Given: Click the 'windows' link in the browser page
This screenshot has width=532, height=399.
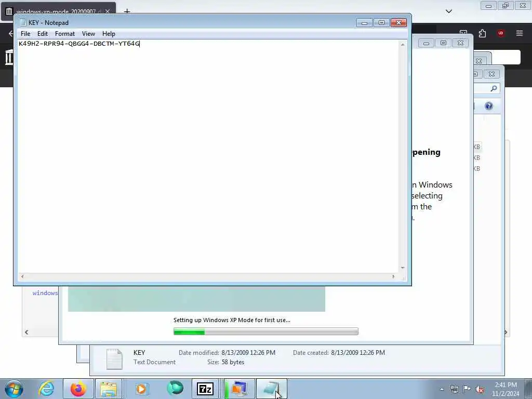Looking at the screenshot, I should click(x=45, y=293).
